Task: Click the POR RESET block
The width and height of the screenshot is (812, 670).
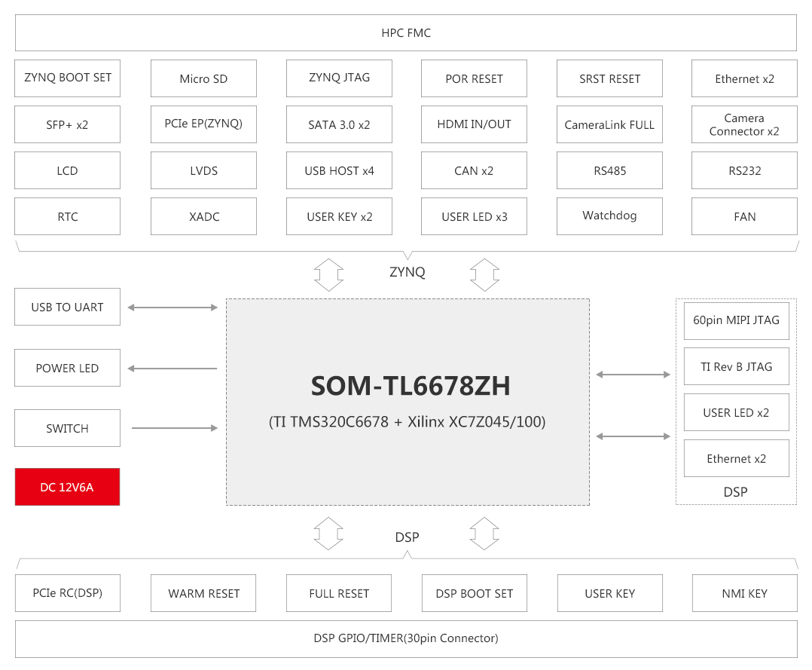Action: [x=474, y=78]
